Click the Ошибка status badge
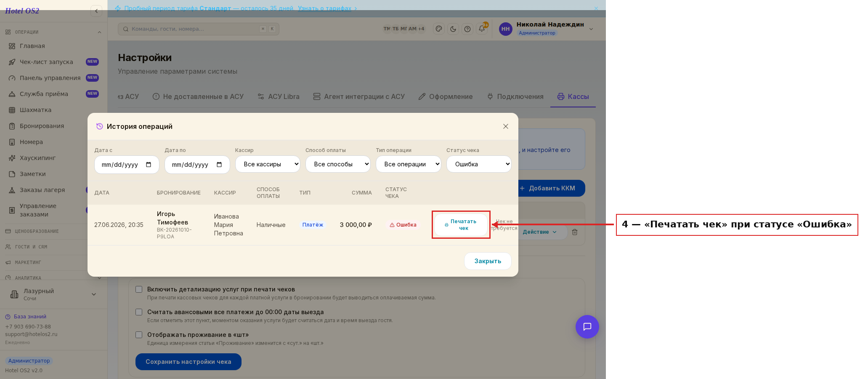 tap(403, 225)
